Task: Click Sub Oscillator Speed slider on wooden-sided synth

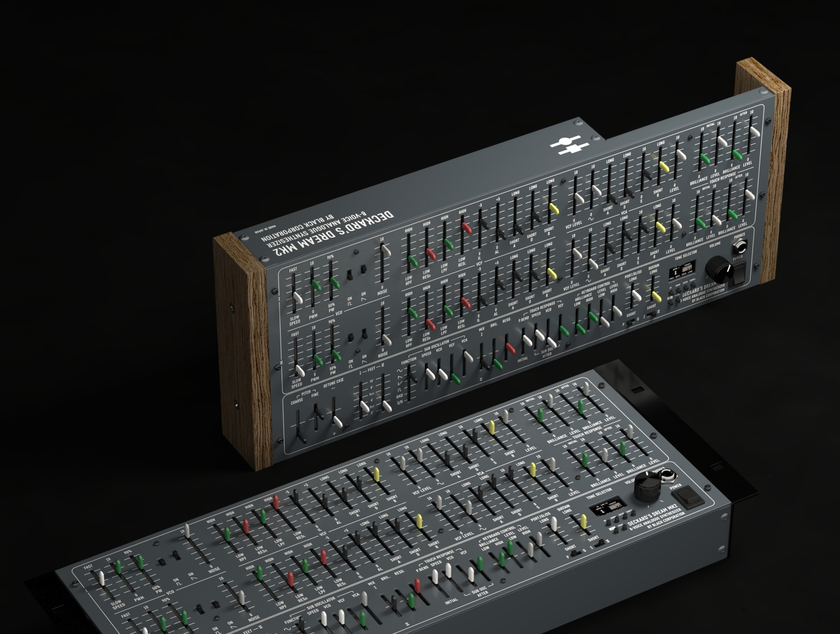Action: (430, 375)
